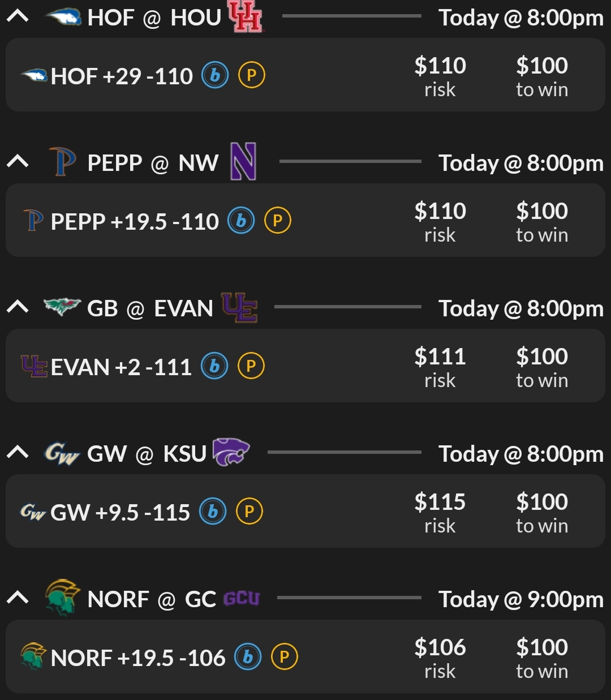
Task: Click the blue b icon beside GW +9.5
Action: point(213,512)
